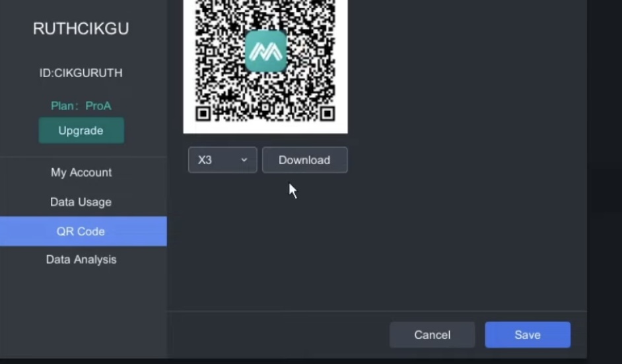622x364 pixels.
Task: Open the X3 size dropdown
Action: (223, 160)
